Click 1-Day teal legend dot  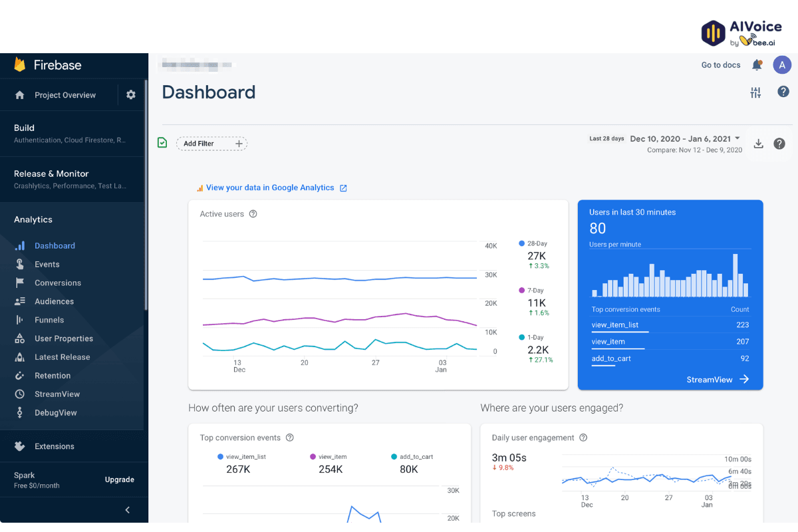522,337
